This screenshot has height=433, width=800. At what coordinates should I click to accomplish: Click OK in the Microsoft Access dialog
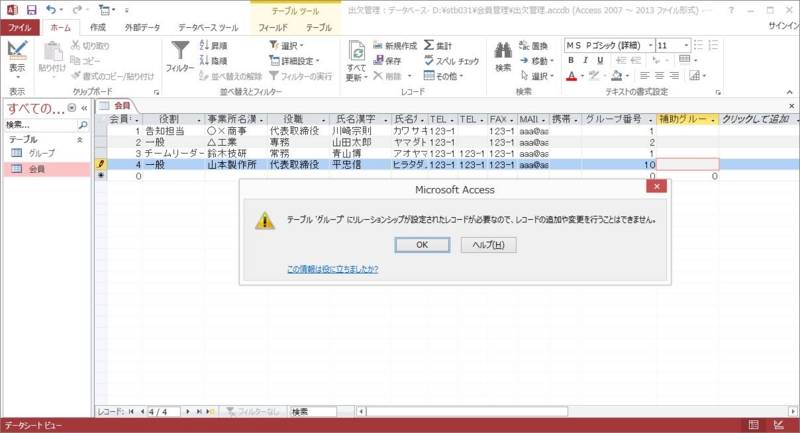tap(422, 245)
